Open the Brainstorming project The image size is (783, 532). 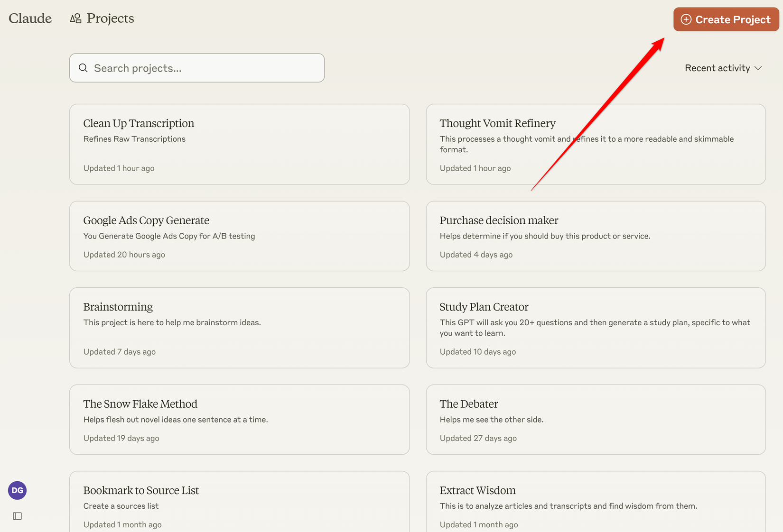[x=240, y=328]
